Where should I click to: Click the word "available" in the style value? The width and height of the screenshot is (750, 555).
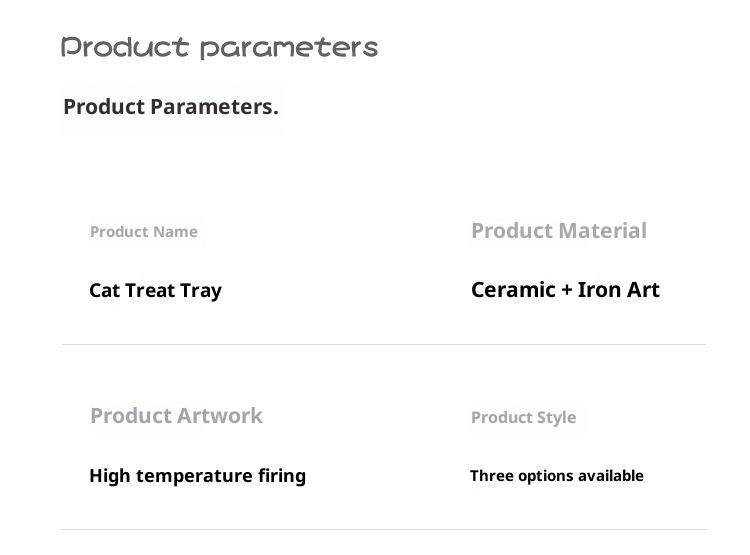pos(609,476)
